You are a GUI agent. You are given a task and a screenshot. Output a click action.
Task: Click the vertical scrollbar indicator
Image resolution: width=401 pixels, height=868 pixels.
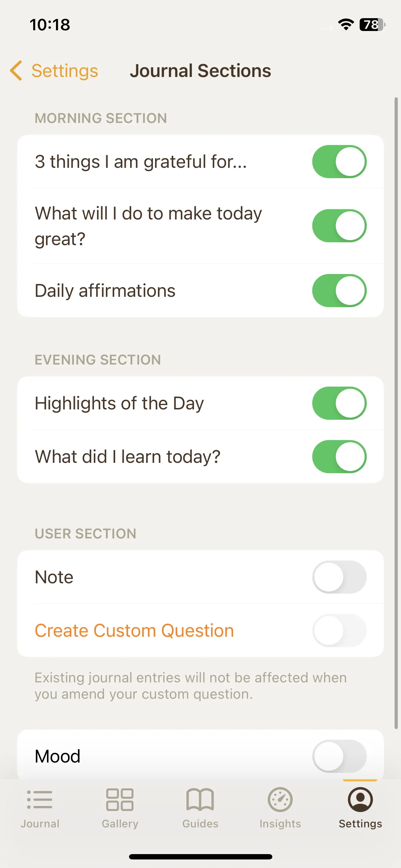click(396, 413)
